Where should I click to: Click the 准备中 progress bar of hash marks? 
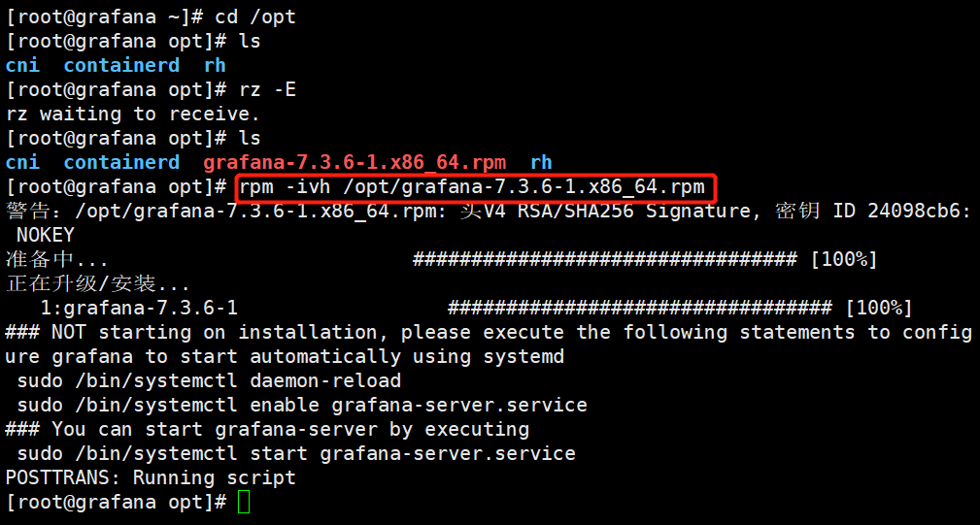click(604, 259)
